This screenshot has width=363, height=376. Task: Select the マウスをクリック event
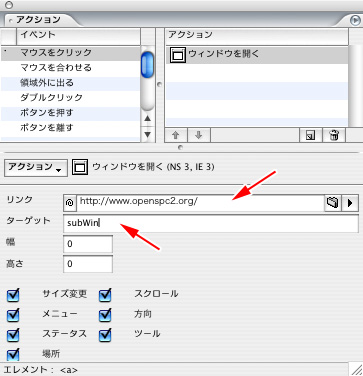[70, 53]
